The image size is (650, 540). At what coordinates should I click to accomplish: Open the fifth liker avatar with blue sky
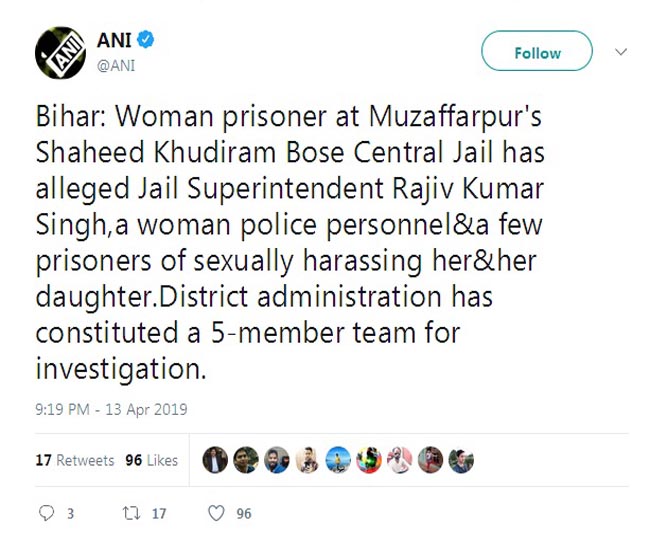338,460
